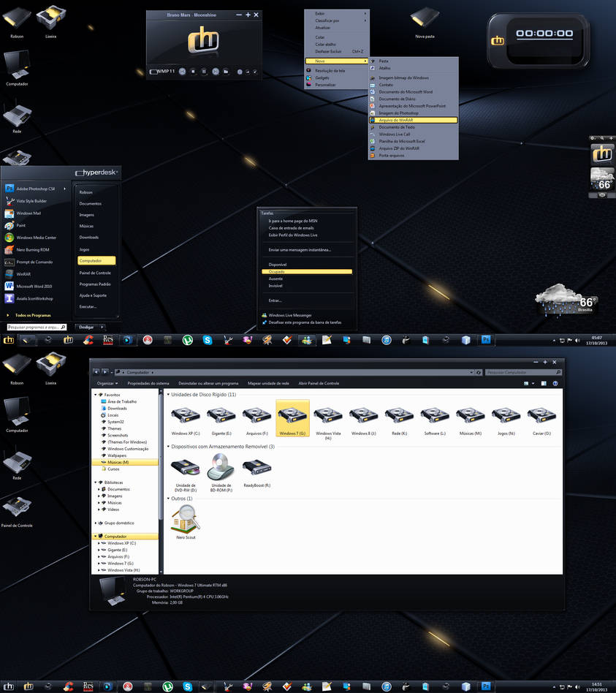616x693 pixels.
Task: Collapse the Outros group
Action: (168, 499)
